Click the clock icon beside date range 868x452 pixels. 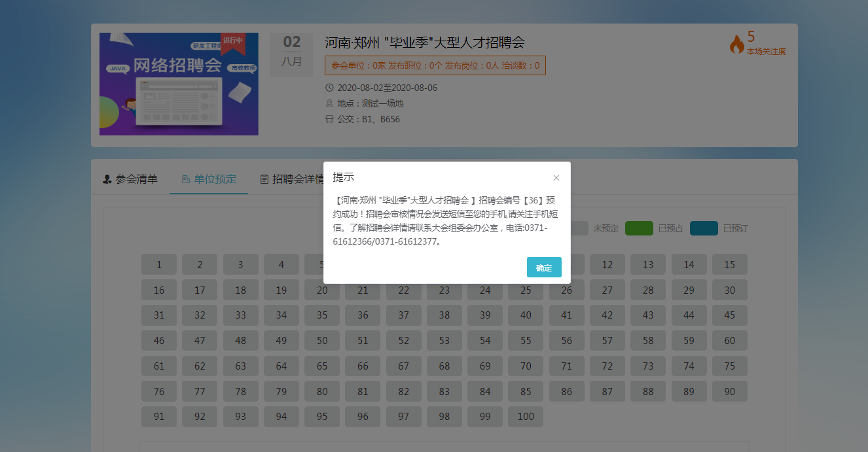point(329,88)
